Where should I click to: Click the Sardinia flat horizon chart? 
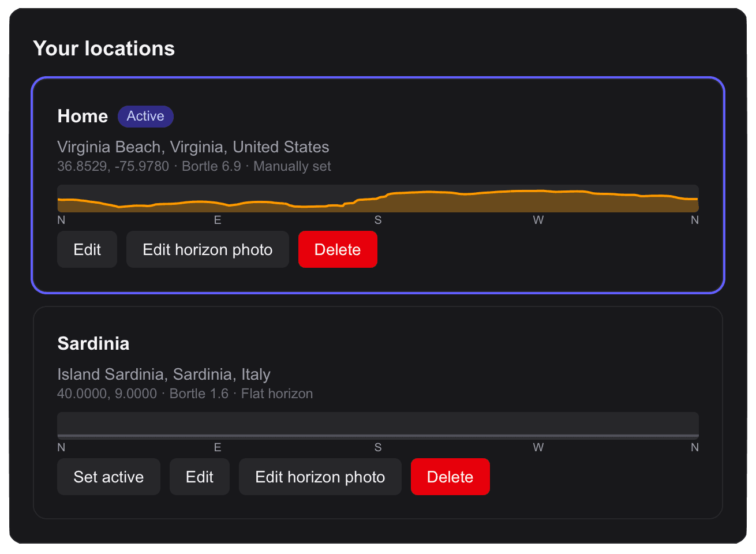pos(378,426)
